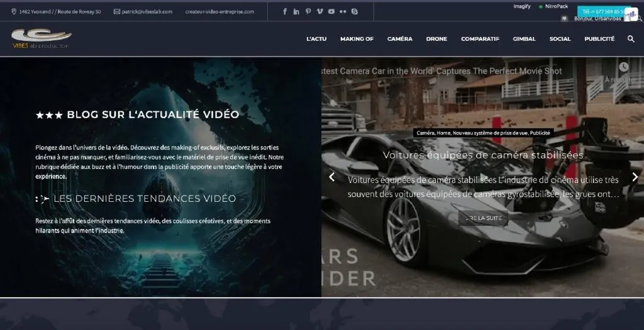
Task: Open search with the magnifier icon
Action: [x=631, y=39]
